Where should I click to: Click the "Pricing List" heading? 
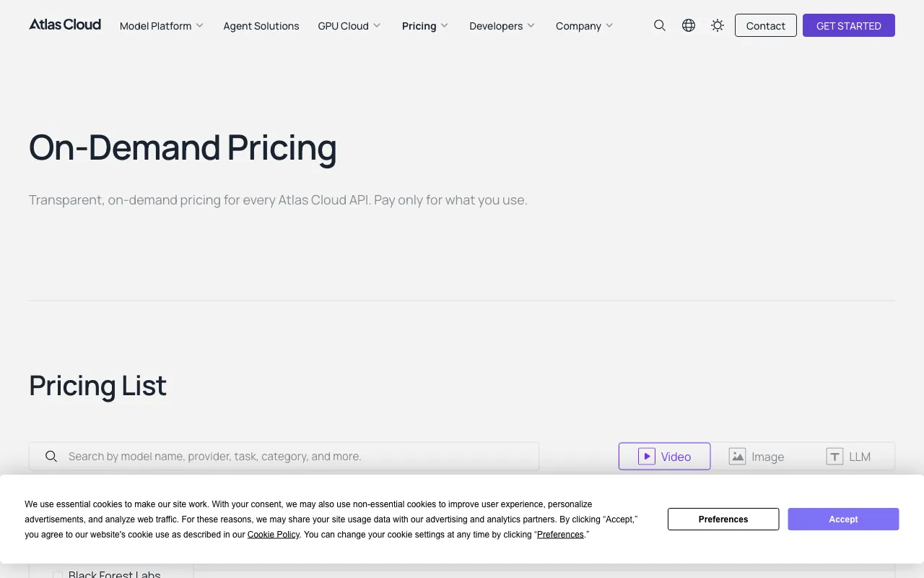[98, 386]
